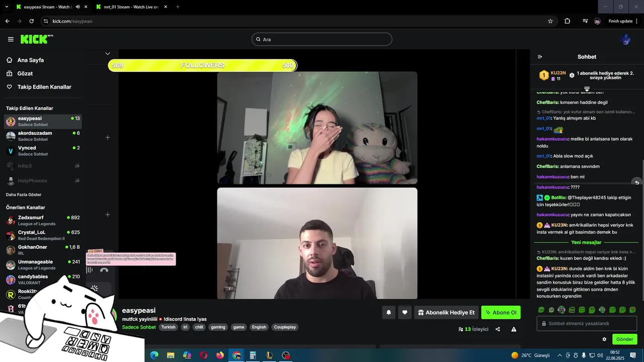Click the followers goal progress bar
644x362 pixels.
point(202,65)
